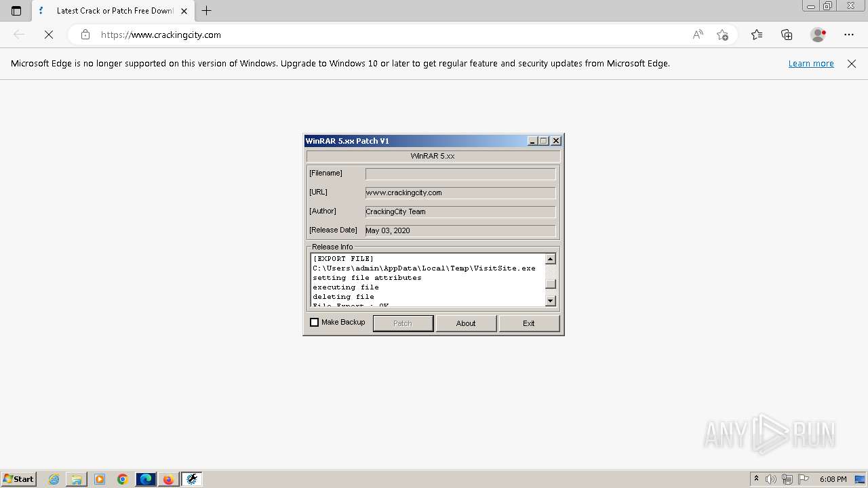868x488 pixels.
Task: Open Windows Media Player from taskbar
Action: (100, 479)
